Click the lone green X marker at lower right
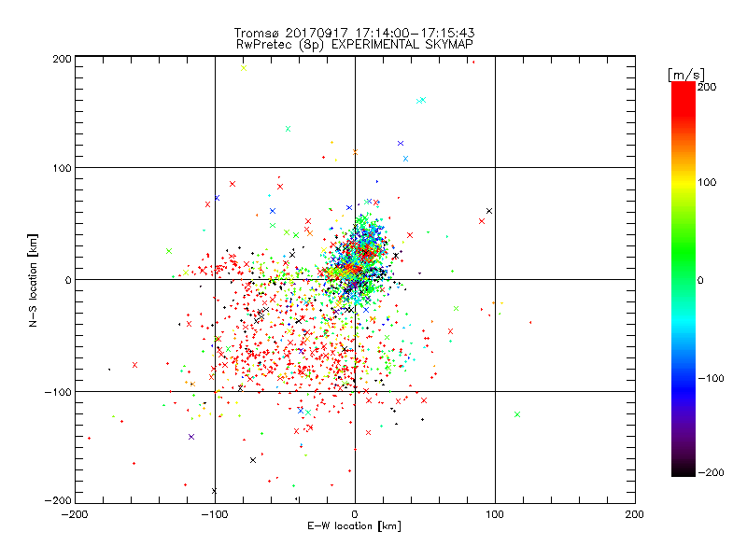The width and height of the screenshot is (747, 560). [x=517, y=414]
